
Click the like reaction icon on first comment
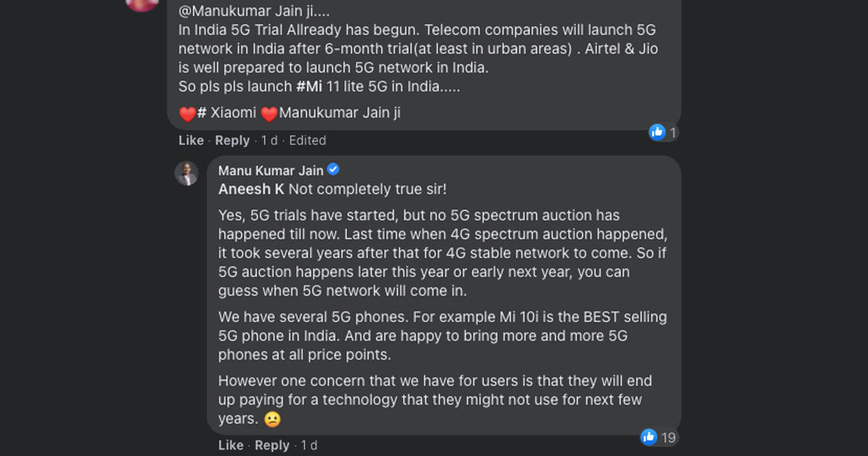(657, 132)
